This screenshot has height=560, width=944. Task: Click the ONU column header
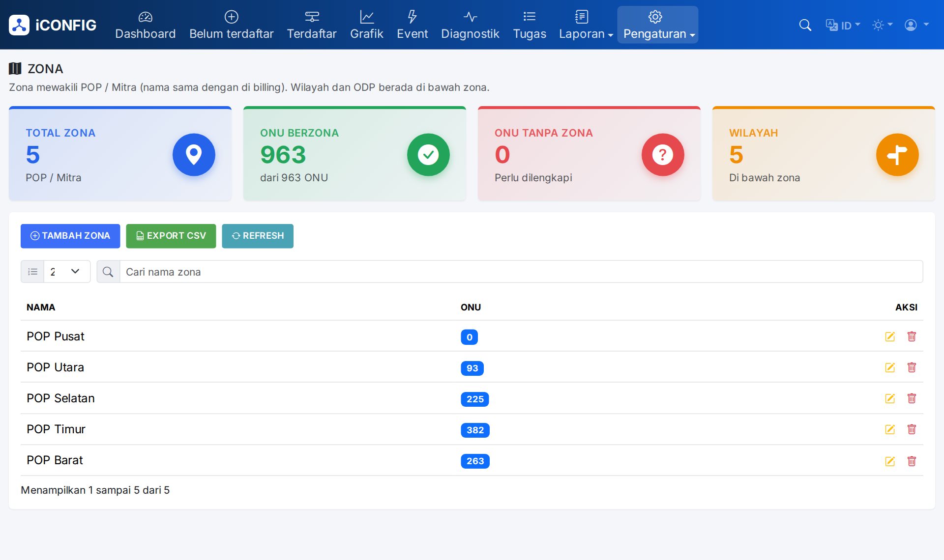[471, 307]
